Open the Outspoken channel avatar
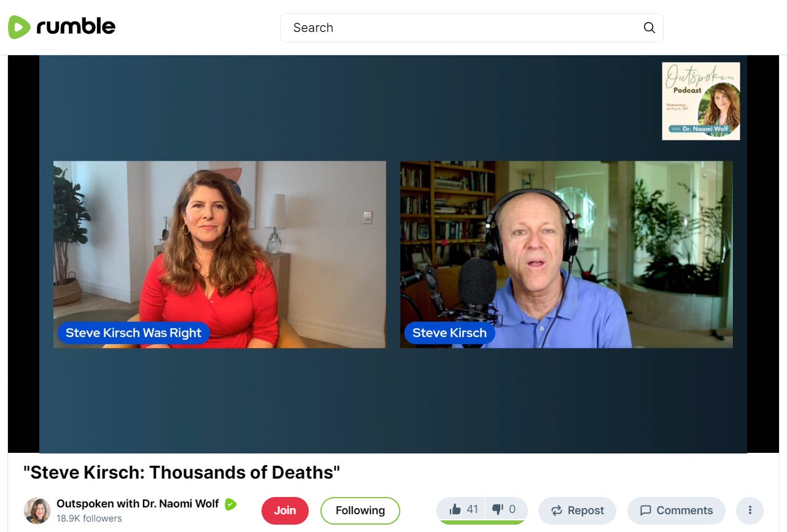Image resolution: width=787 pixels, height=532 pixels. [x=37, y=511]
